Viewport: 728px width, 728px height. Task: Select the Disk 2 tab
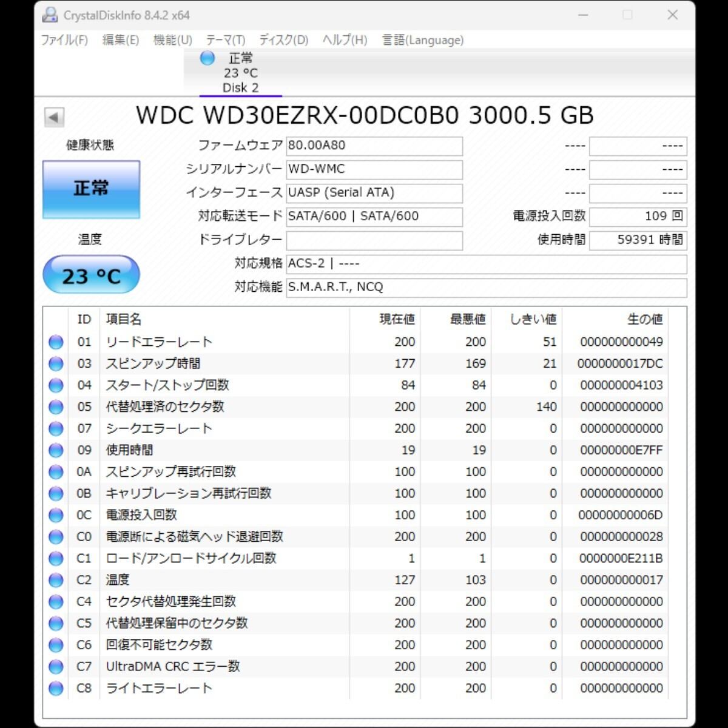[x=240, y=73]
